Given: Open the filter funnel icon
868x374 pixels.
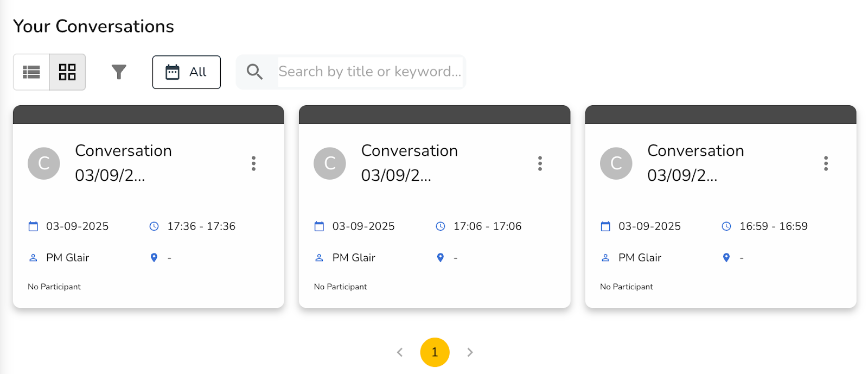Looking at the screenshot, I should [x=119, y=72].
